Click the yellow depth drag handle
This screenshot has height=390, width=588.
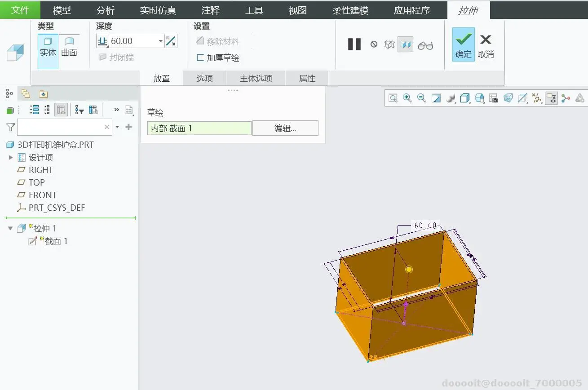pos(409,269)
